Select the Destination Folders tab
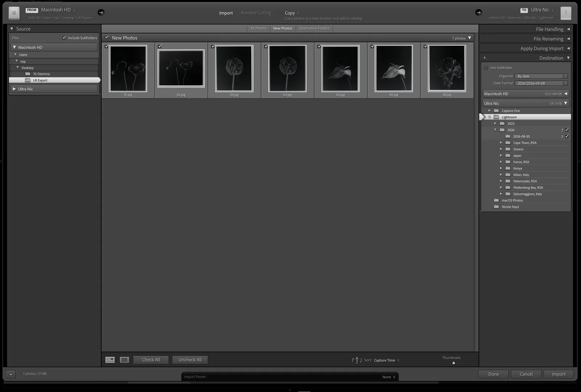 click(x=314, y=28)
